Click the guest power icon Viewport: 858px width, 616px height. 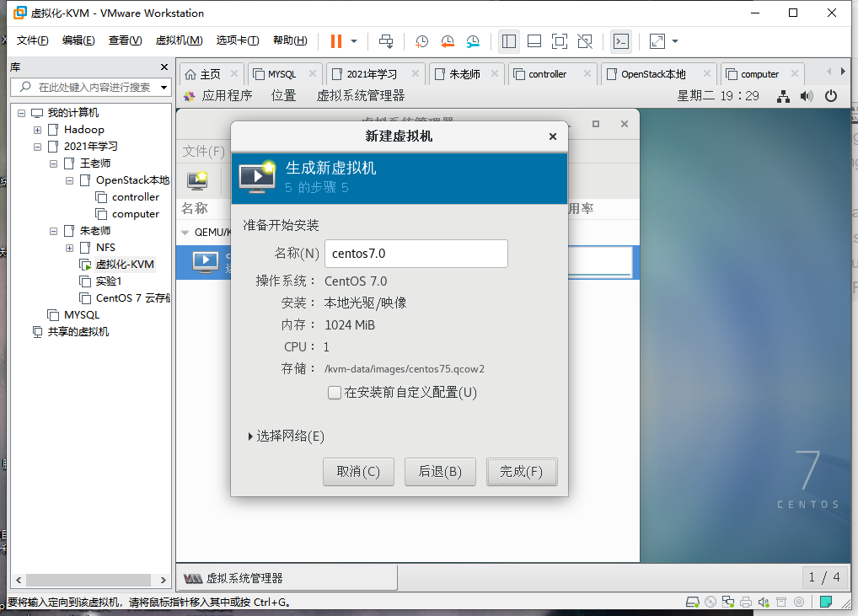[x=831, y=96]
